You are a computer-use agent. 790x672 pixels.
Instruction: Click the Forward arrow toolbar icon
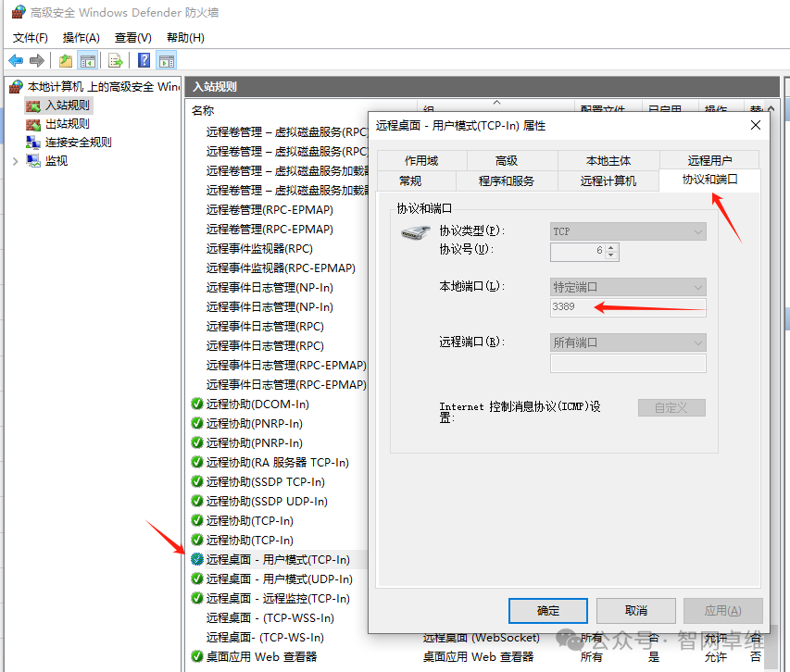pyautogui.click(x=37, y=61)
